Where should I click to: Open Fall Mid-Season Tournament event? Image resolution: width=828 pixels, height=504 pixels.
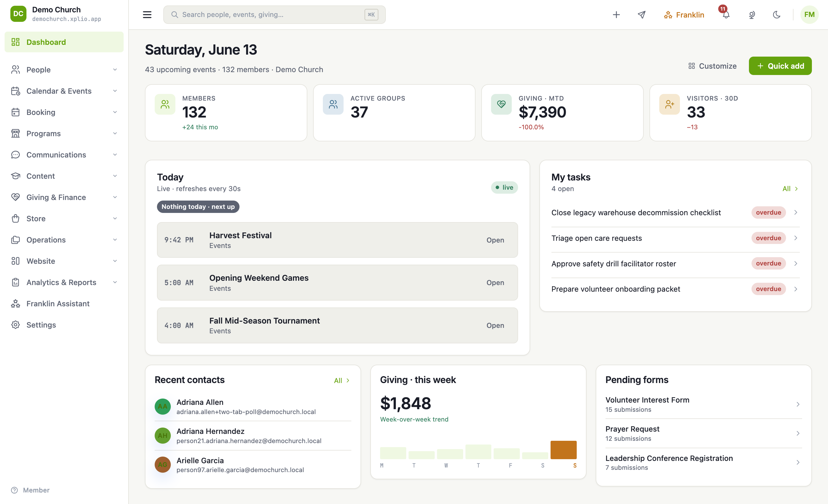click(337, 325)
